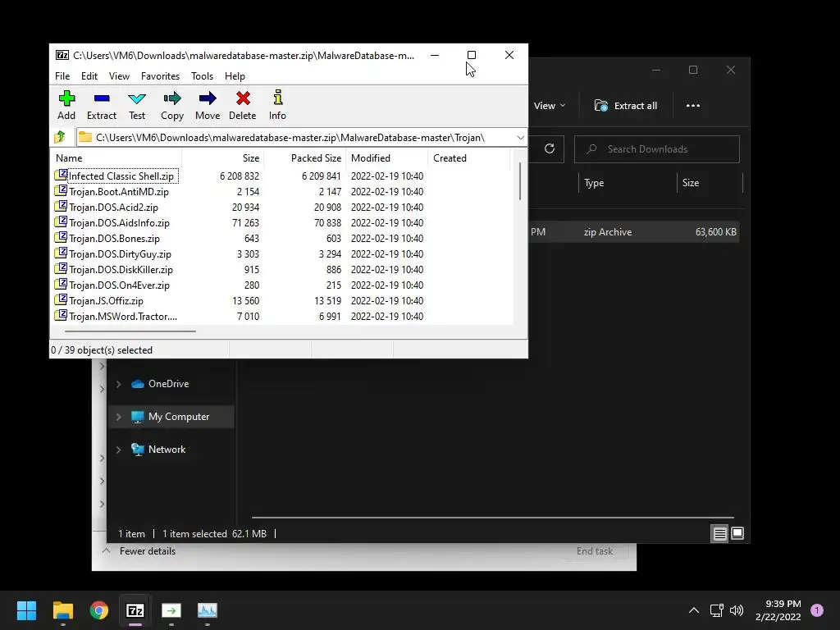Open the Favorites menu
The image size is (840, 630).
point(160,76)
